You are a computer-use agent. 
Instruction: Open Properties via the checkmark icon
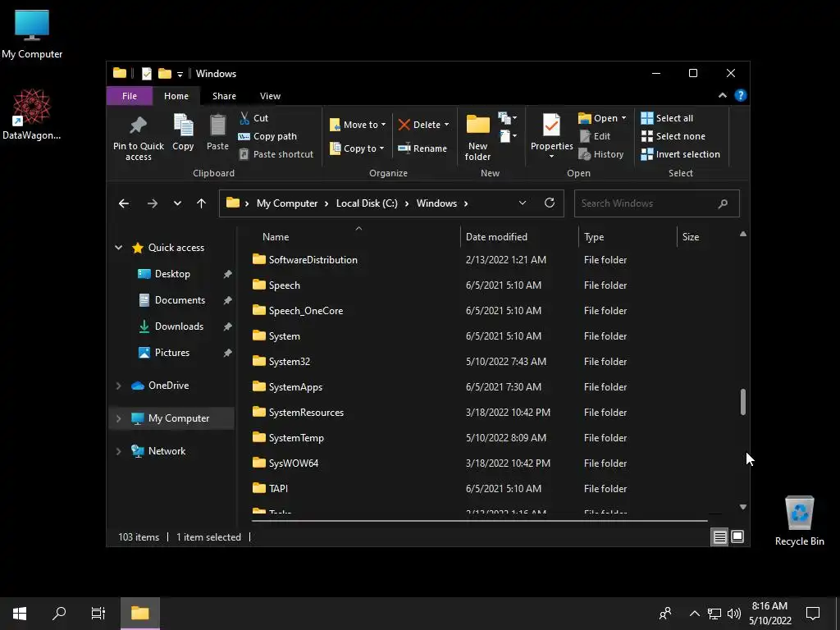pyautogui.click(x=551, y=126)
